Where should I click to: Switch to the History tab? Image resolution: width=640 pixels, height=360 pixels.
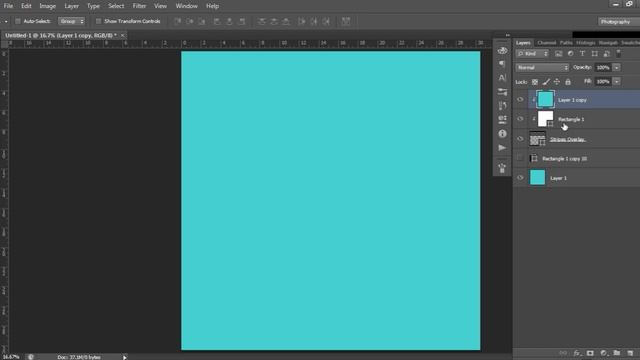click(586, 43)
